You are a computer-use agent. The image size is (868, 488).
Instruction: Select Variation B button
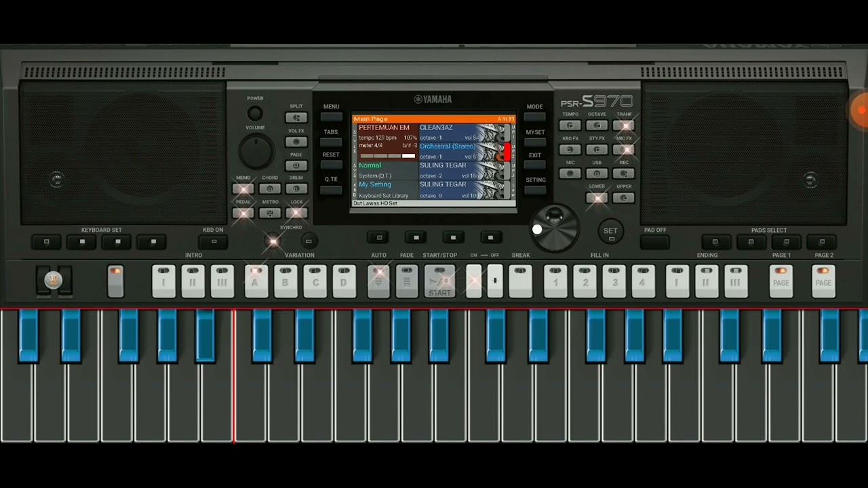(285, 281)
